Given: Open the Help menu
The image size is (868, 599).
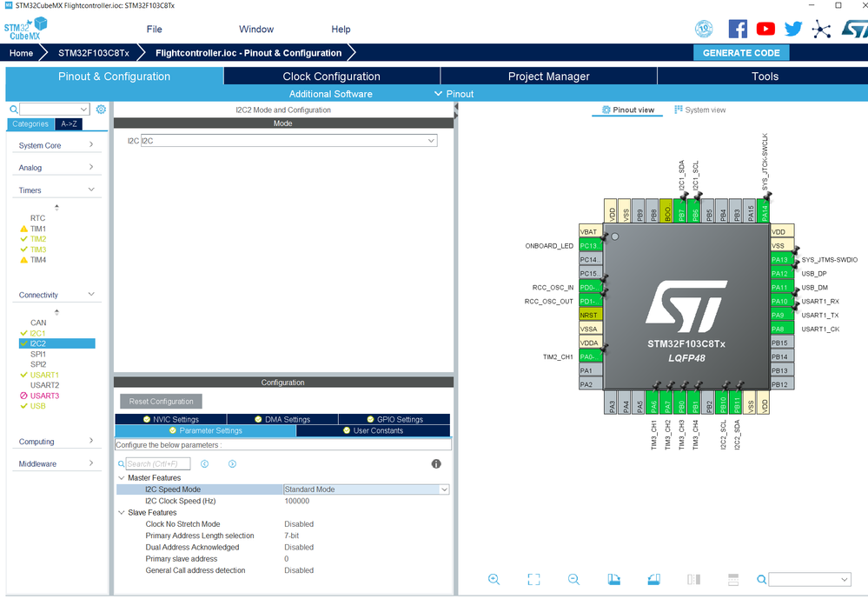Looking at the screenshot, I should pyautogui.click(x=341, y=29).
